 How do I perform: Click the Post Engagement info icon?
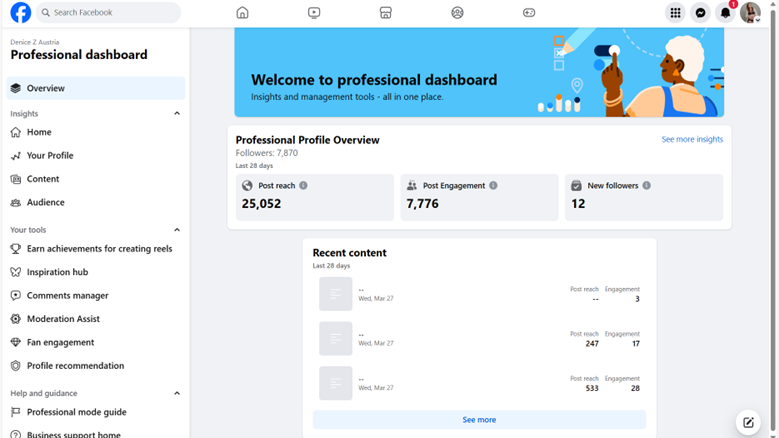[493, 185]
